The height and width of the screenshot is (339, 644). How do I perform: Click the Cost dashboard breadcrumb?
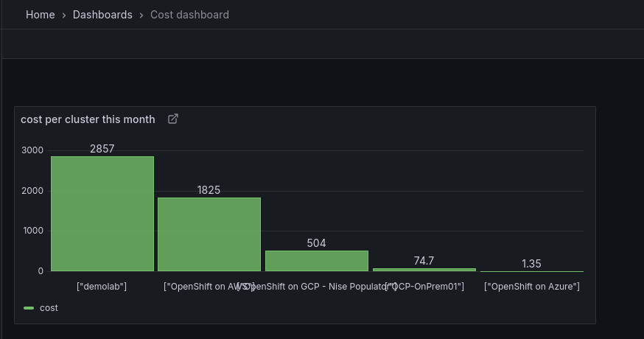pos(189,15)
